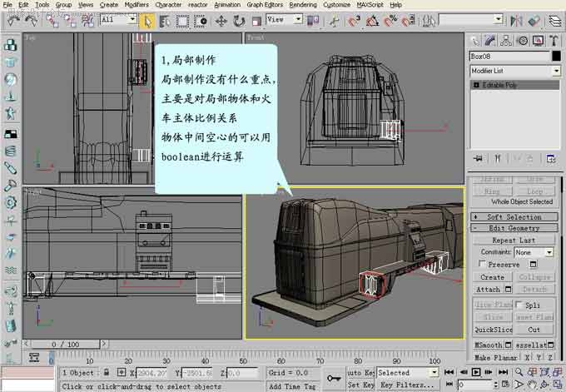
Task: Choose the Rectangular Selection Region tool
Action: 182,22
